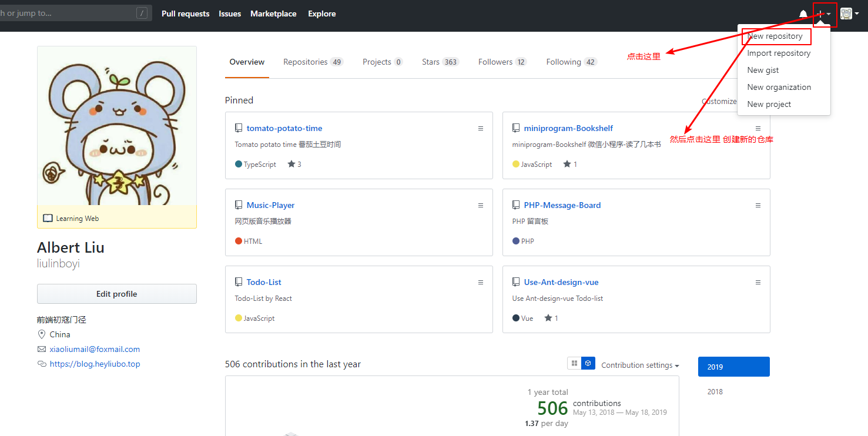Select the 2018 contribution year
Viewport: 868px width, 436px height.
click(715, 392)
